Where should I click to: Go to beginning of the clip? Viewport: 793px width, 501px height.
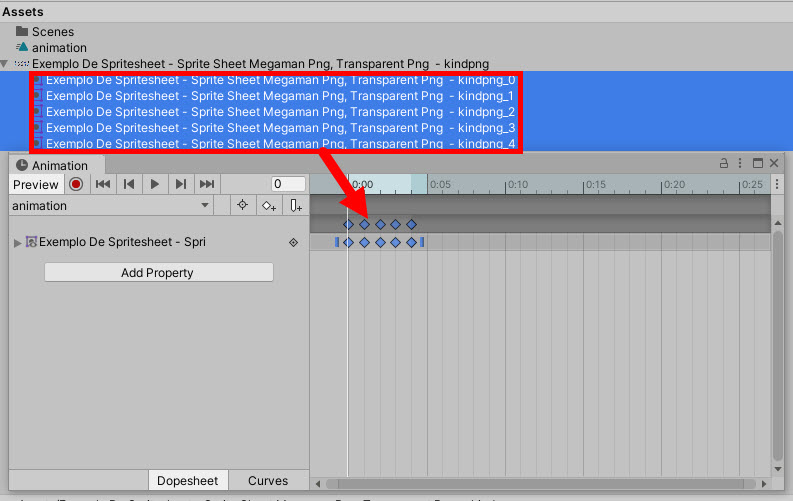pyautogui.click(x=103, y=184)
